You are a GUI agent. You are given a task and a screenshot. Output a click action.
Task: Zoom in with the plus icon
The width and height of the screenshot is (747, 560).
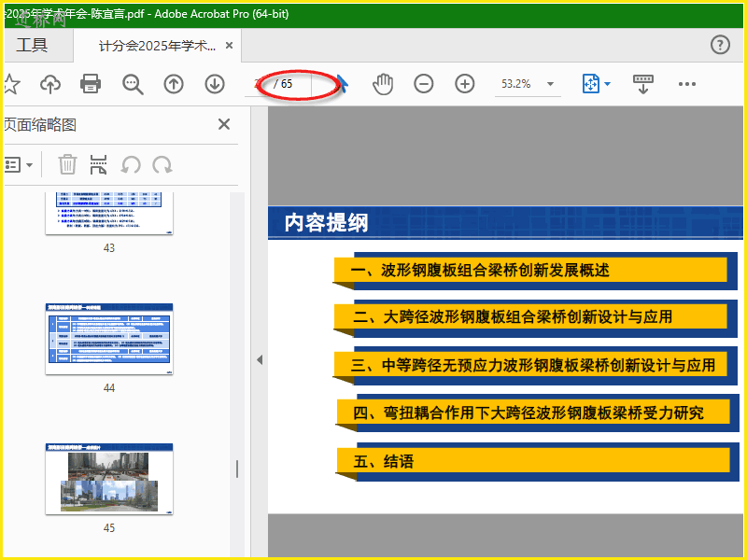(x=464, y=84)
